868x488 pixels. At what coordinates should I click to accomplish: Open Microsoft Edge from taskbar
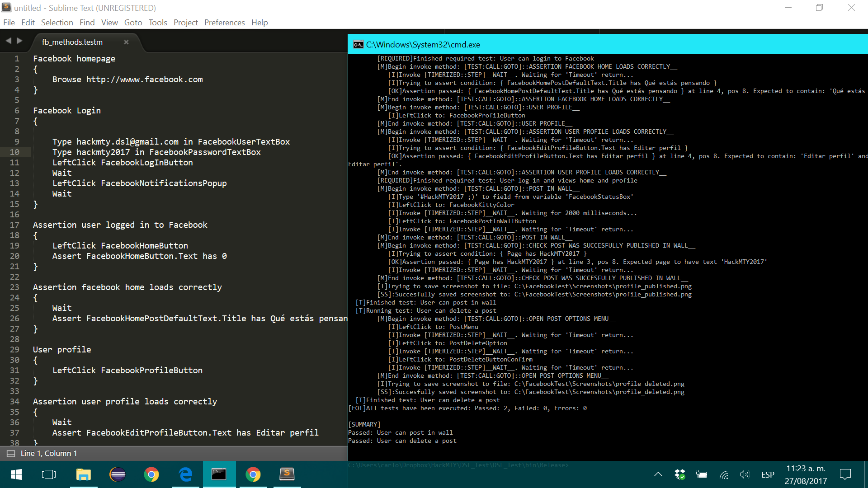(185, 474)
